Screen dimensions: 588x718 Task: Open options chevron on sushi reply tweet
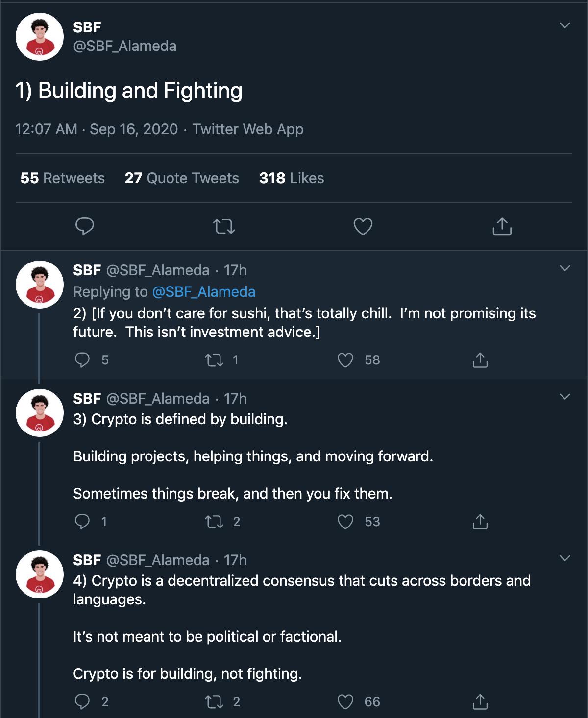click(x=565, y=268)
